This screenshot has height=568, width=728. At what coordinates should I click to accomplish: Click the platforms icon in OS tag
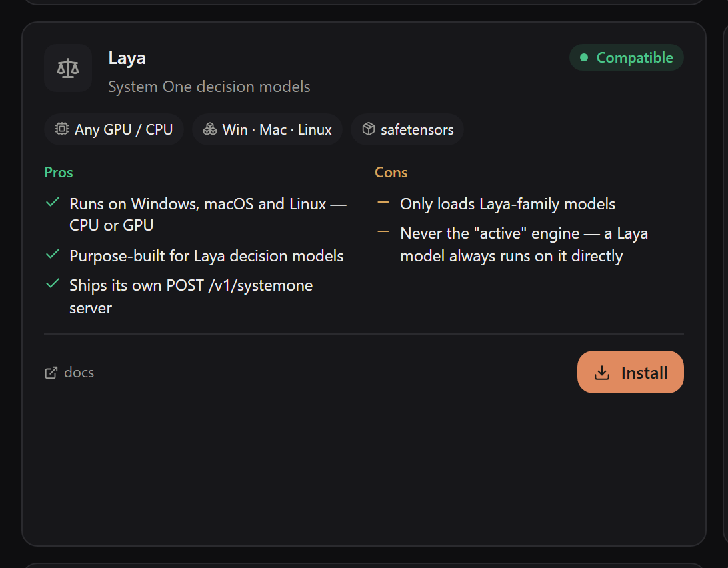210,129
